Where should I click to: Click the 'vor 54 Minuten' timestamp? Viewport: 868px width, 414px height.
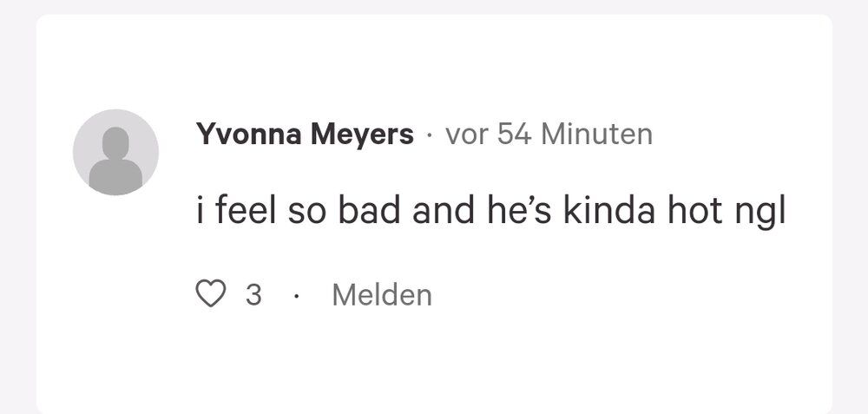click(549, 135)
